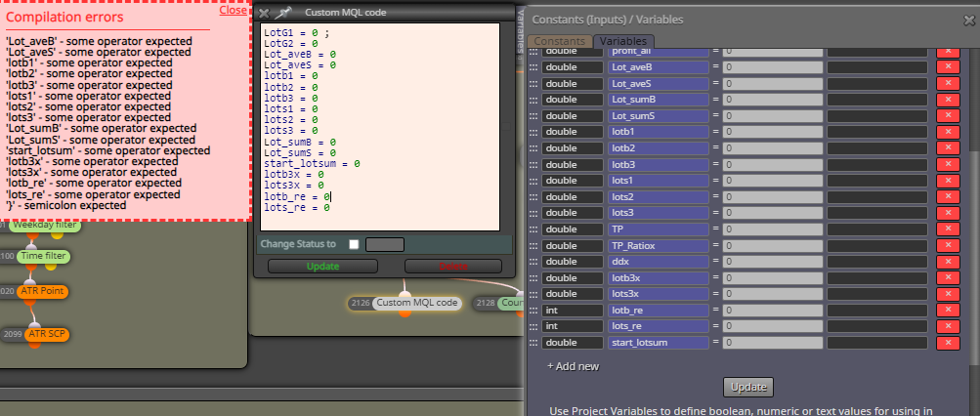Open the type dropdown for Lot_aveB
The height and width of the screenshot is (416, 980).
point(572,66)
